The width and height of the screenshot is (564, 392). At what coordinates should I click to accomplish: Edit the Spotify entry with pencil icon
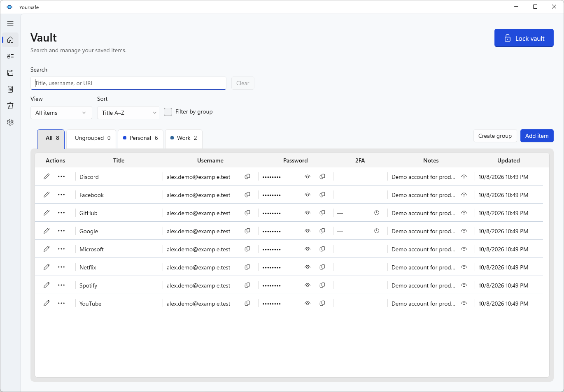tap(47, 285)
